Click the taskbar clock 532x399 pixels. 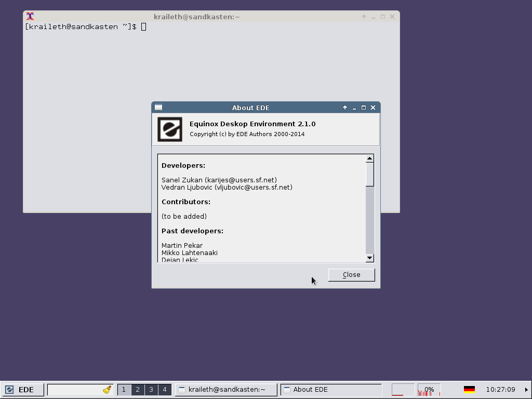pos(500,390)
